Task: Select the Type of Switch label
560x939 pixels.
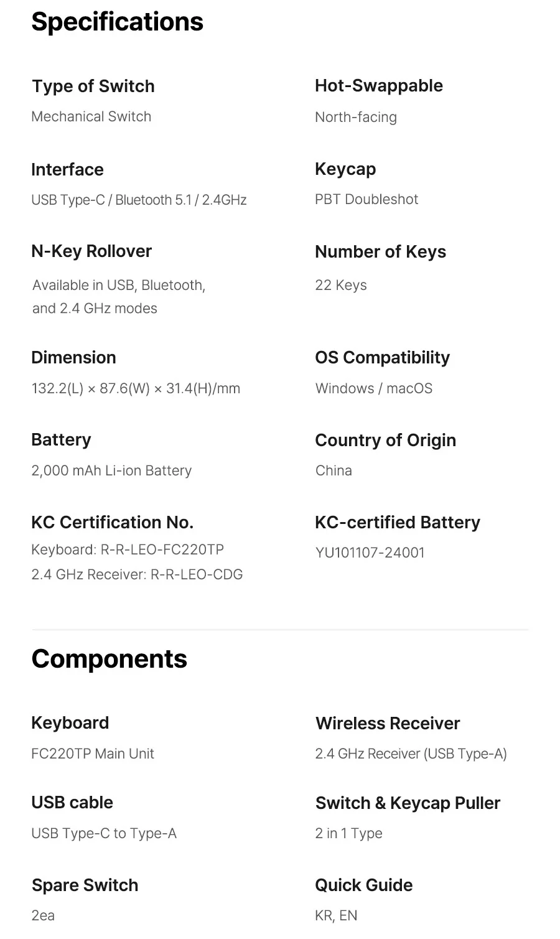Action: (93, 86)
